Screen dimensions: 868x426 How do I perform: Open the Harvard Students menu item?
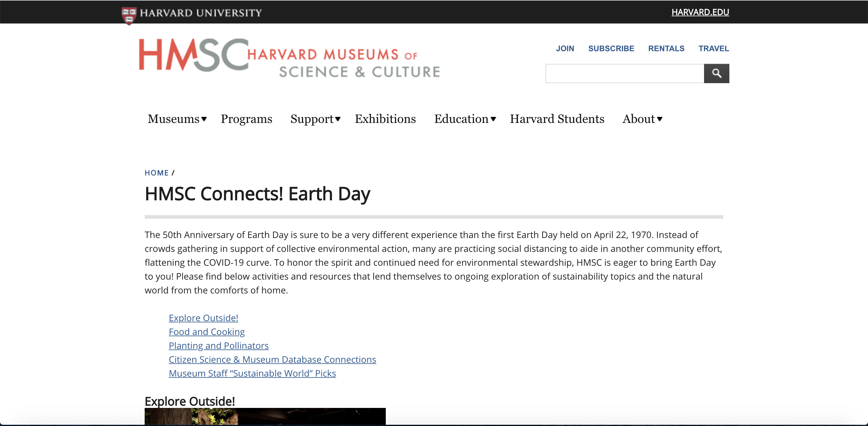pos(557,119)
